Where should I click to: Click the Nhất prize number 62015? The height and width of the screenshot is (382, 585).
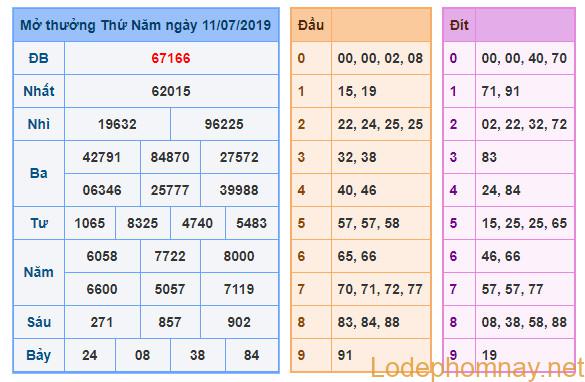[171, 91]
